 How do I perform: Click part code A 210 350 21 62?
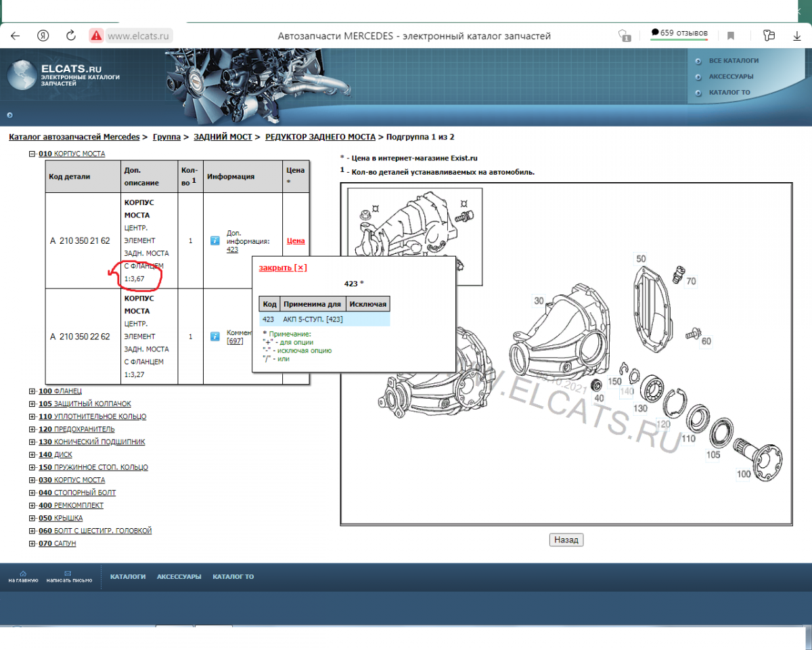point(80,240)
